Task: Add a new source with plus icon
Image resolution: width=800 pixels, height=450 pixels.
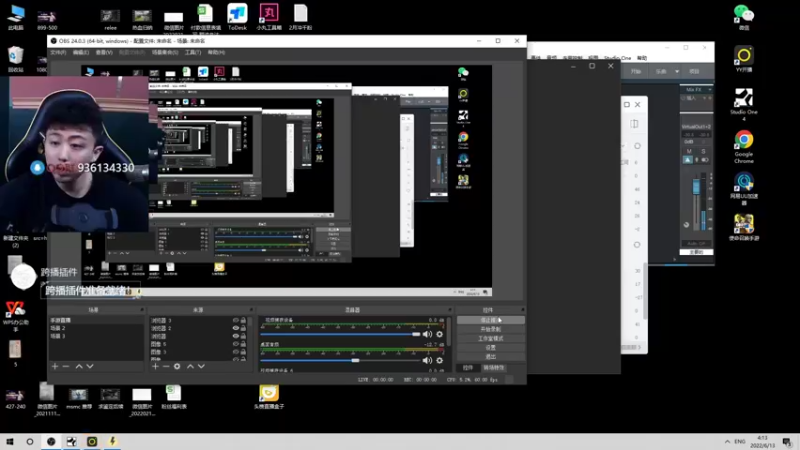Action: pos(155,366)
